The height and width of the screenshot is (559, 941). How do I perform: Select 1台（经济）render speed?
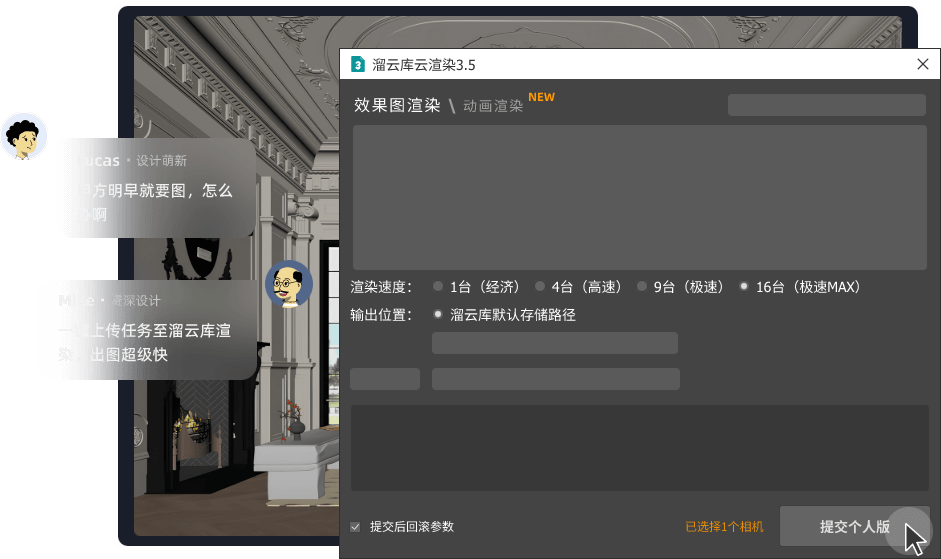tap(438, 287)
